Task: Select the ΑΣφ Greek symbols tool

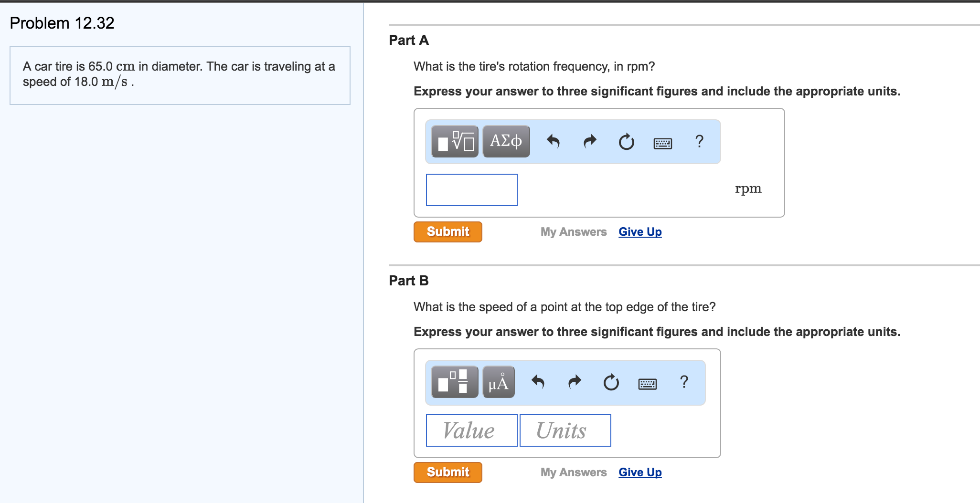Action: point(505,141)
